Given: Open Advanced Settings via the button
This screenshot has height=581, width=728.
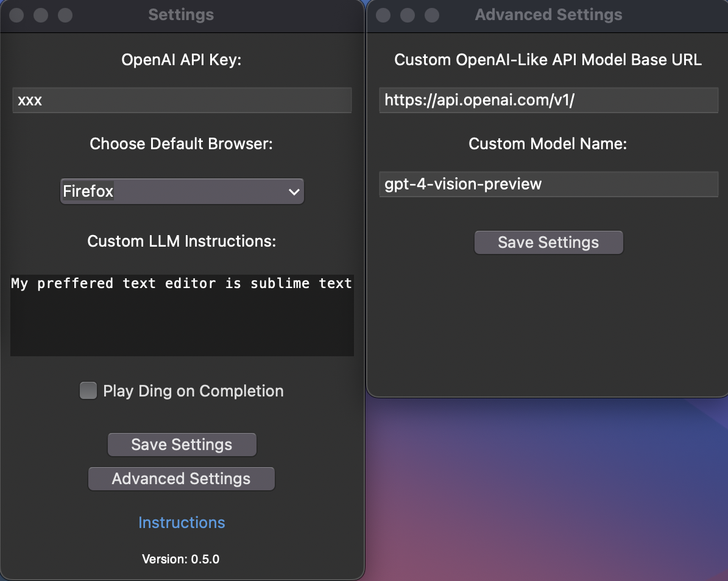Looking at the screenshot, I should point(182,479).
